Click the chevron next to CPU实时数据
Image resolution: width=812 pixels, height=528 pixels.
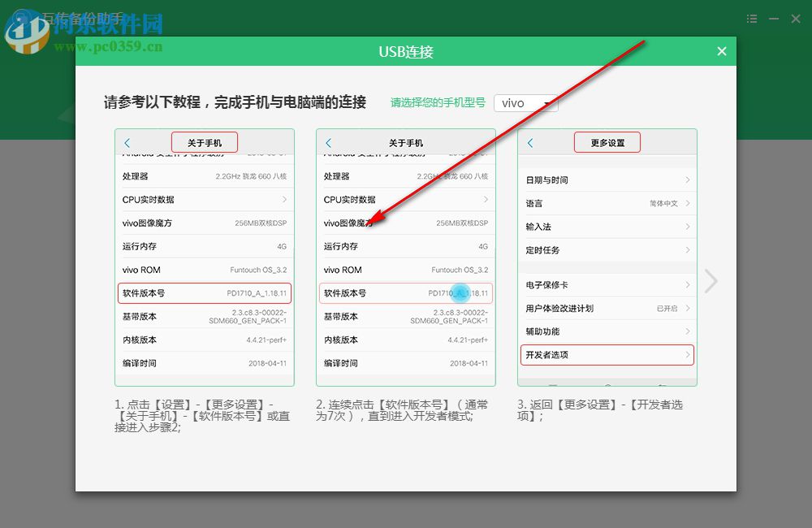(285, 200)
